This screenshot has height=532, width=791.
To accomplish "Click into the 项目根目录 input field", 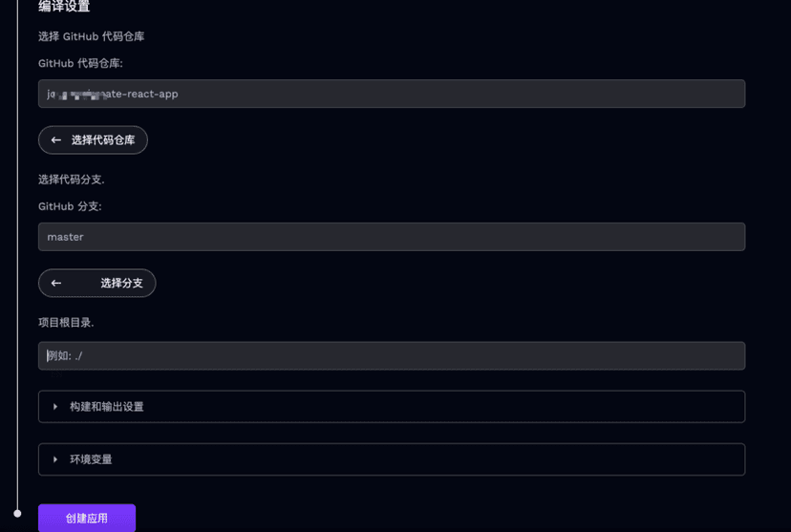I will [x=392, y=356].
